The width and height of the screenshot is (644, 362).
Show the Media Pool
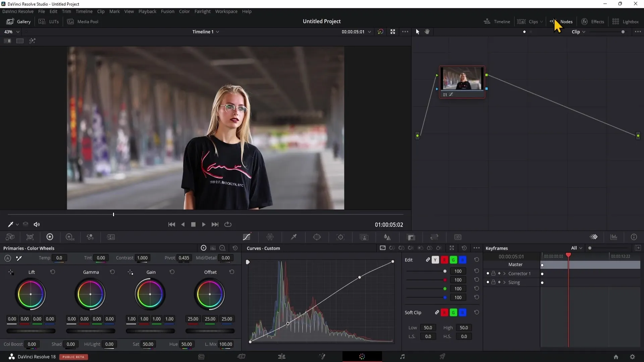[83, 21]
